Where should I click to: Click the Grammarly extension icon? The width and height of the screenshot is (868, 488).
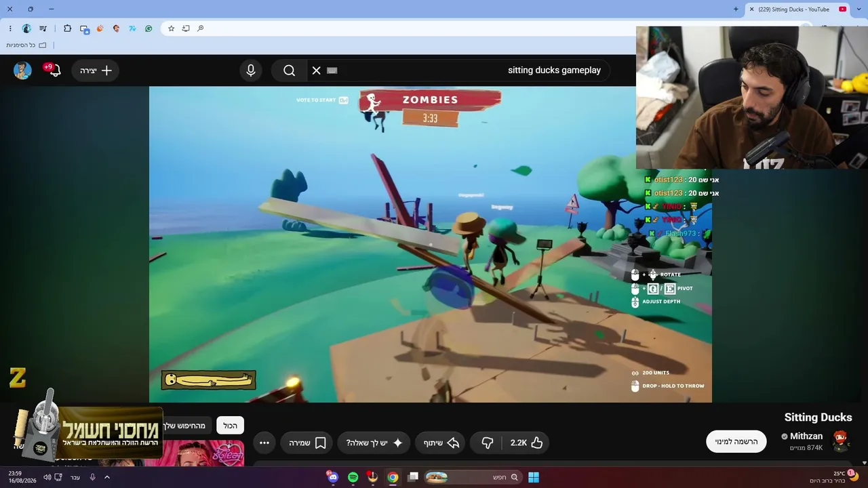(149, 28)
